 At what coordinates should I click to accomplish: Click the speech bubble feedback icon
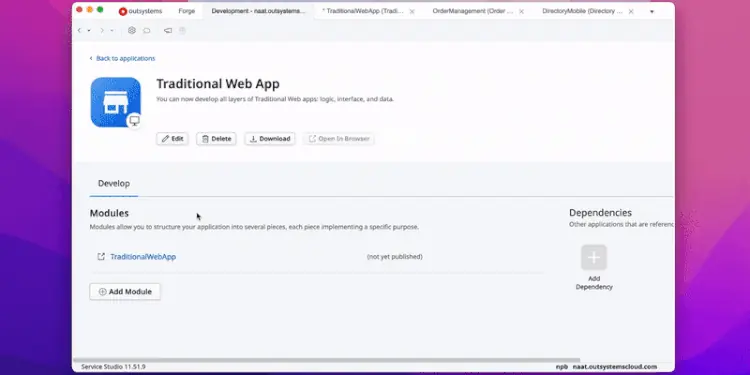[x=147, y=31]
